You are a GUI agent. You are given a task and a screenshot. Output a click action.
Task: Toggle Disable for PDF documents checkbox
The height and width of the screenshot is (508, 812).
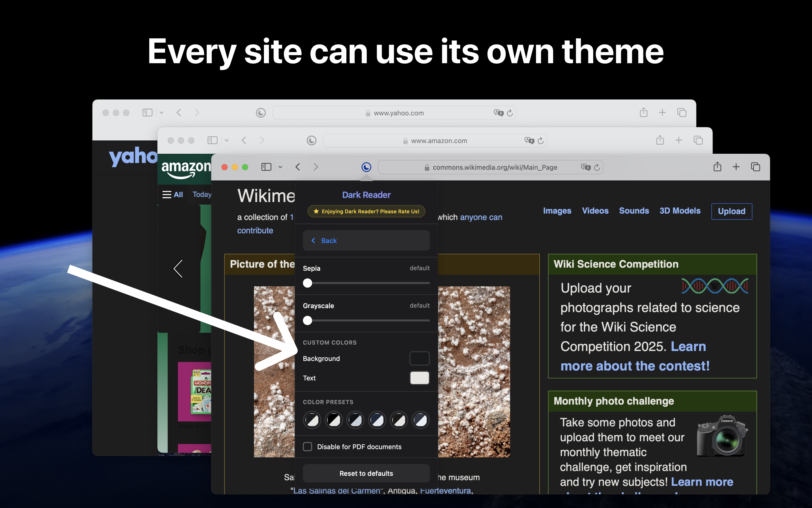(x=307, y=446)
